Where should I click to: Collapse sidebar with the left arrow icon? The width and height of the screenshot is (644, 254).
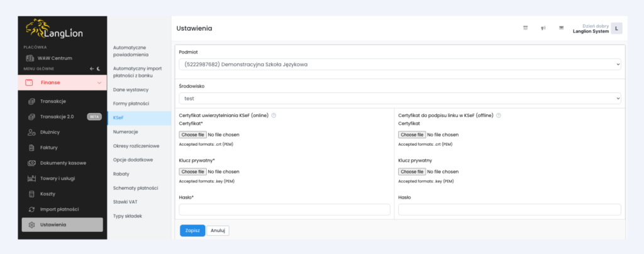(91, 69)
